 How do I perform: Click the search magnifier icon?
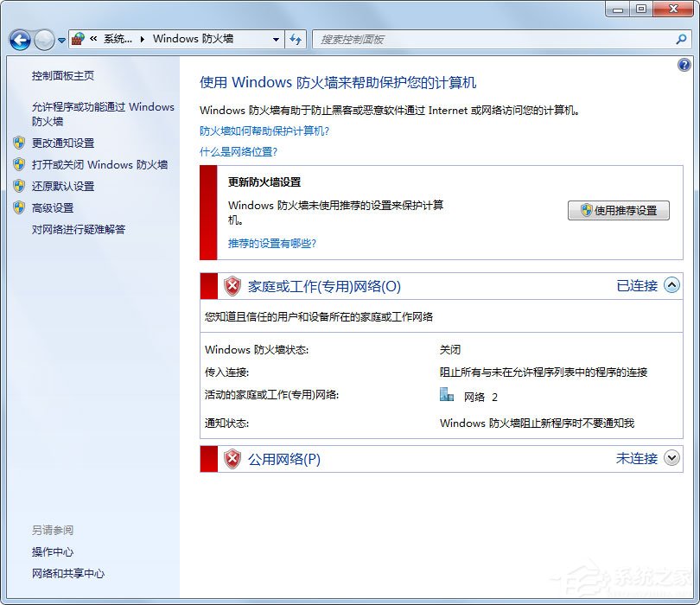pyautogui.click(x=683, y=39)
